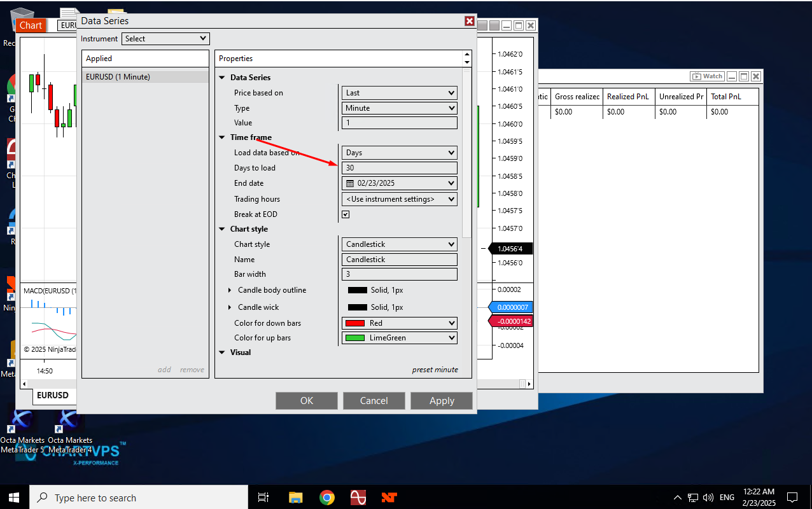The image size is (812, 509).
Task: Open the Color for down bars picker
Action: 399,323
